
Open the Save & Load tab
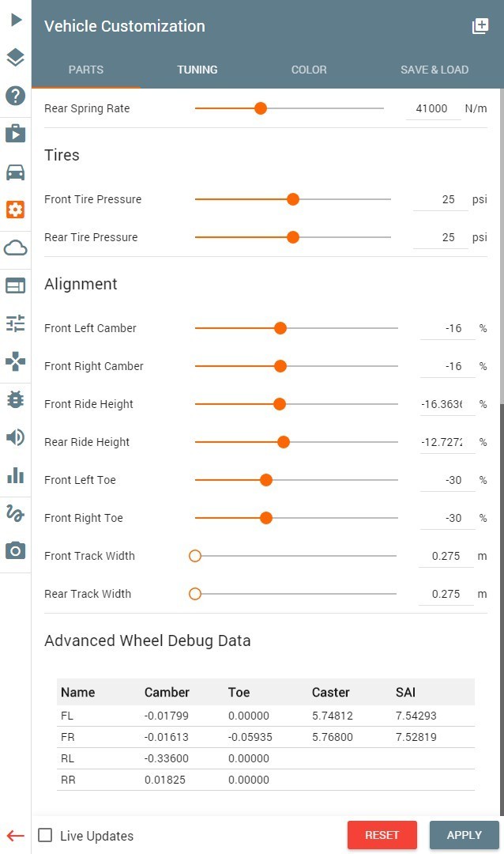click(434, 70)
